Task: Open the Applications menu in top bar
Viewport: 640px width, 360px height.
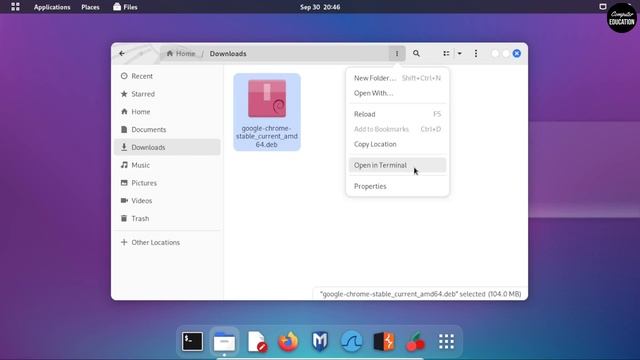Action: pyautogui.click(x=52, y=7)
